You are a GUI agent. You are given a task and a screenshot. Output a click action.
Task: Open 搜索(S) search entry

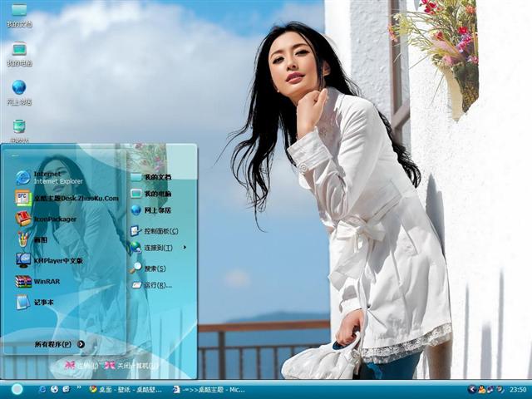coord(148,268)
